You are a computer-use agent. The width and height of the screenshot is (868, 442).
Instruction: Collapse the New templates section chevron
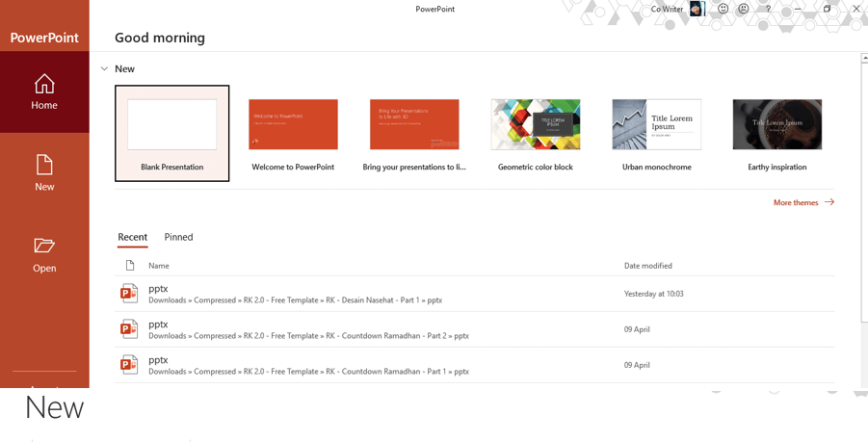coord(104,68)
